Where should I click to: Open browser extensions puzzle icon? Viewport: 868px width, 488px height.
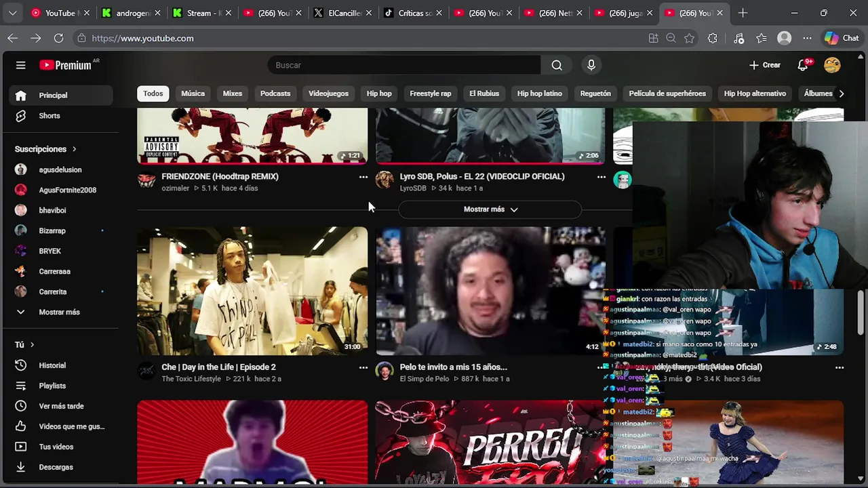pos(712,38)
